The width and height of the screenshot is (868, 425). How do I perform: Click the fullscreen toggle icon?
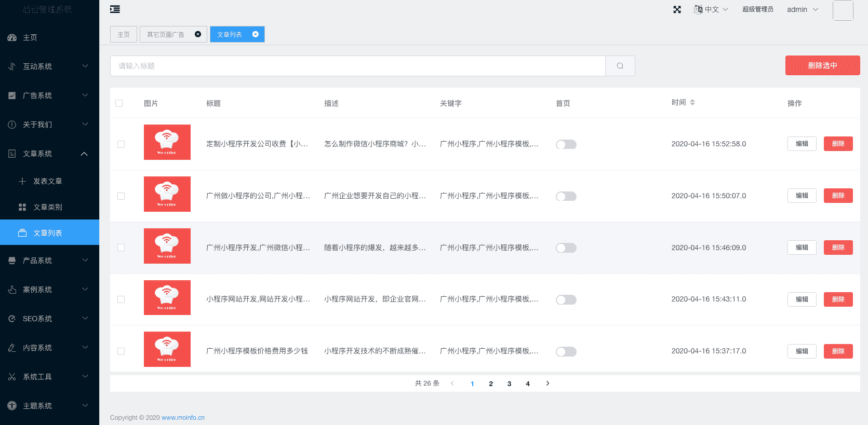pos(677,9)
